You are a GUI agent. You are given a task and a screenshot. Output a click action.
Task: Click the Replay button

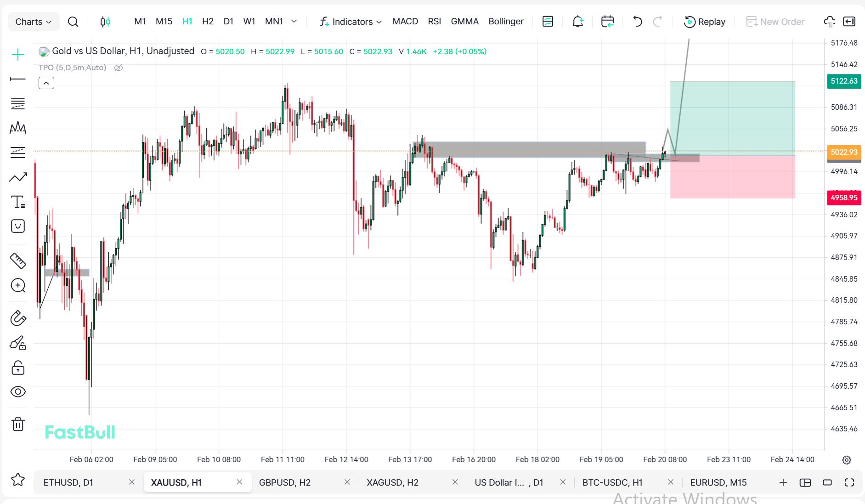705,22
